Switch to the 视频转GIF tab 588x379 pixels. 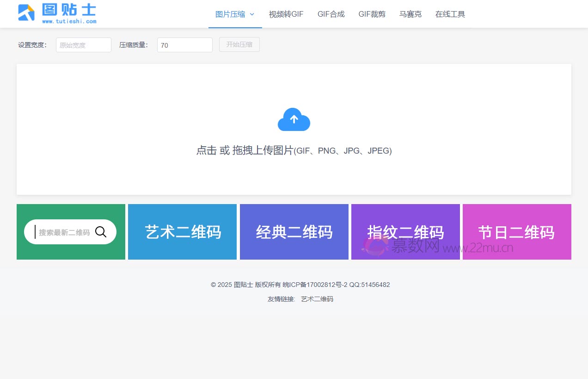point(286,14)
